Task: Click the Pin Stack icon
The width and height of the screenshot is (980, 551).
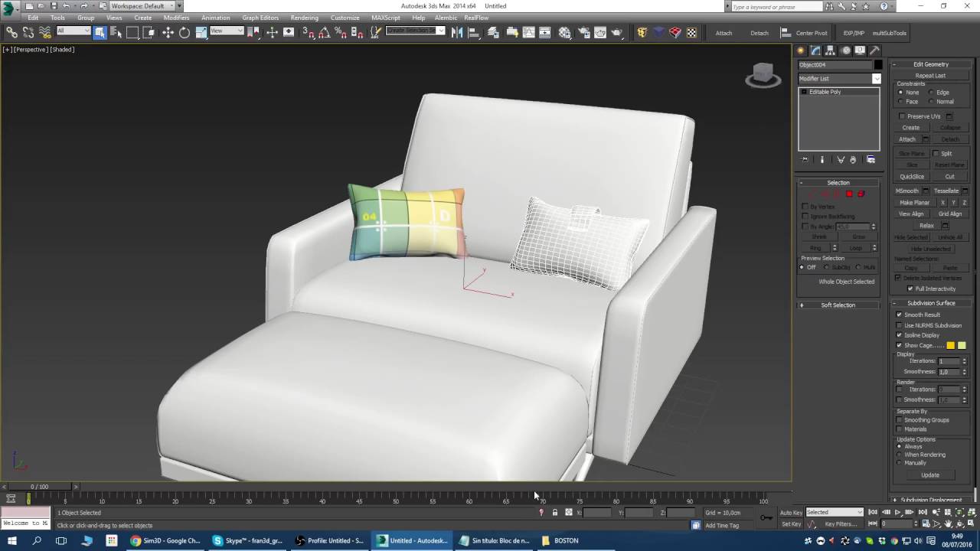Action: 805,160
